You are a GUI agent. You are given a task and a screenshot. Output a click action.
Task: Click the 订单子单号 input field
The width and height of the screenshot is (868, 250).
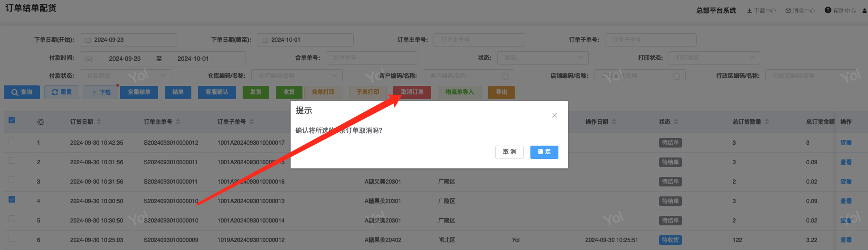click(x=651, y=40)
